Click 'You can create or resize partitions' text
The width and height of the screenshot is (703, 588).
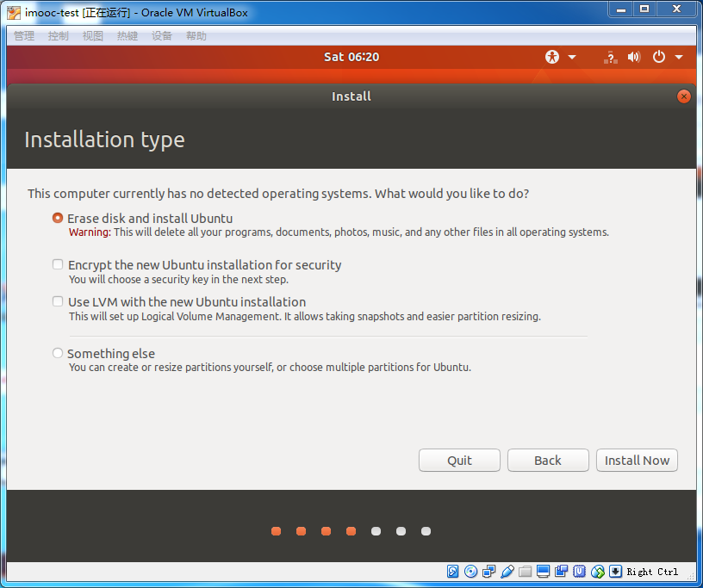click(x=270, y=367)
